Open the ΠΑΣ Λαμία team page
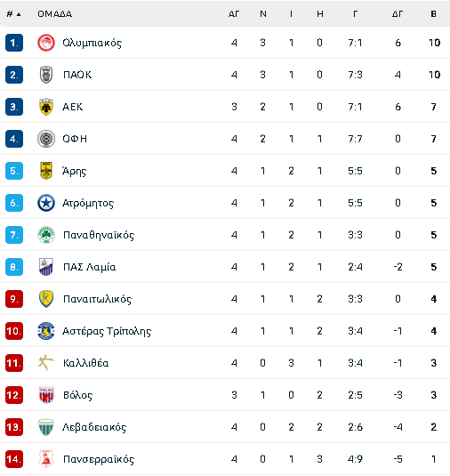The height and width of the screenshot is (476, 450). (89, 267)
